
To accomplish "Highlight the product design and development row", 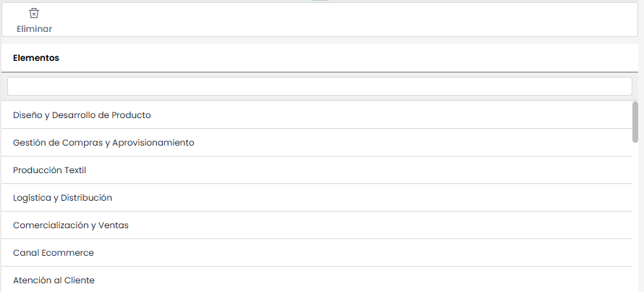I will point(82,115).
